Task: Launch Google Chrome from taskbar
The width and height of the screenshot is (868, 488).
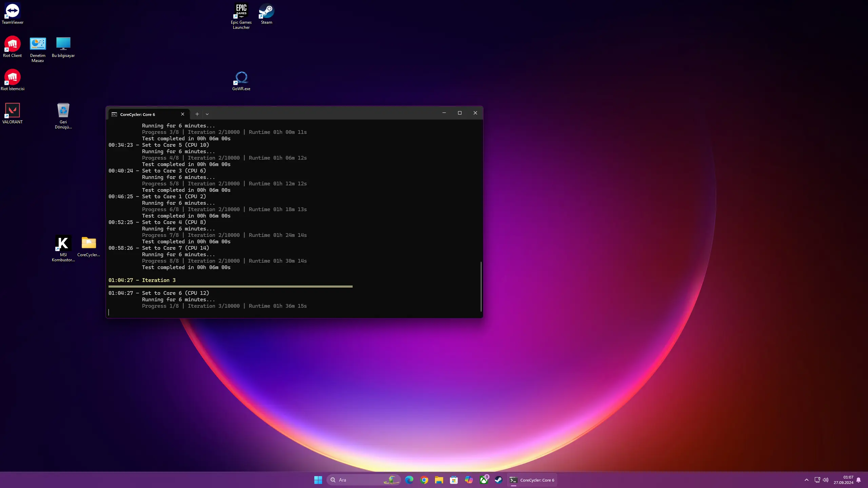Action: coord(424,480)
